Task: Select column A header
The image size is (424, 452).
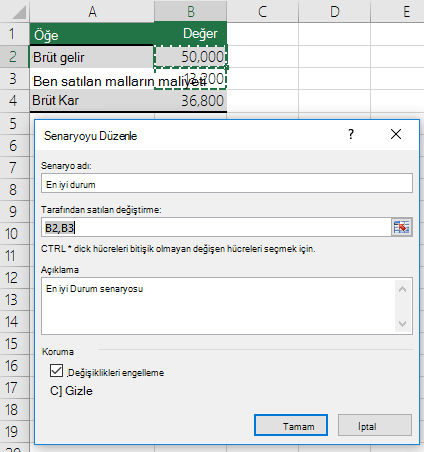Action: click(92, 12)
